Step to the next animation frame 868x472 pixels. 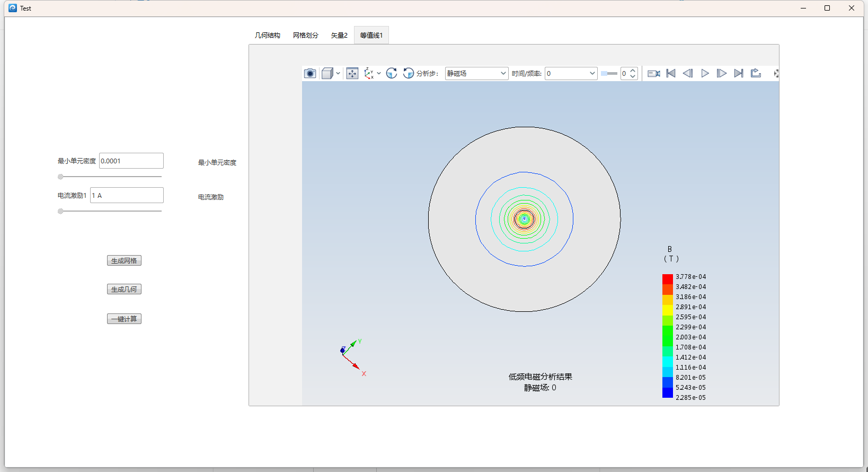tap(722, 73)
